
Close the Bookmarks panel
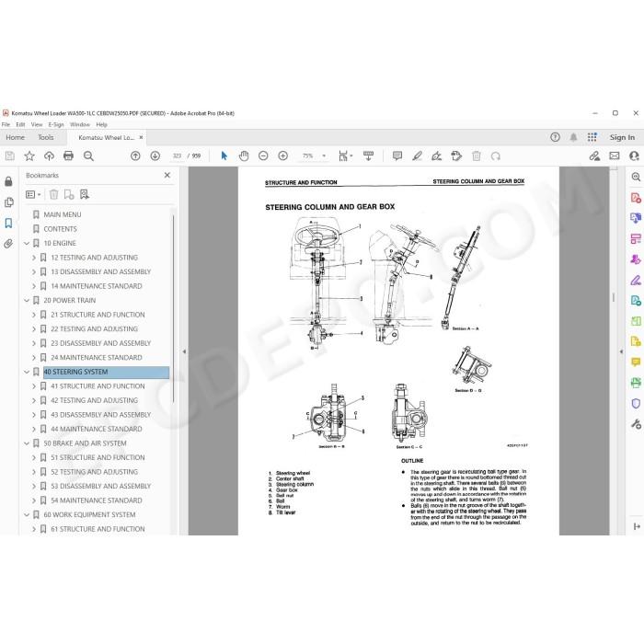point(167,175)
